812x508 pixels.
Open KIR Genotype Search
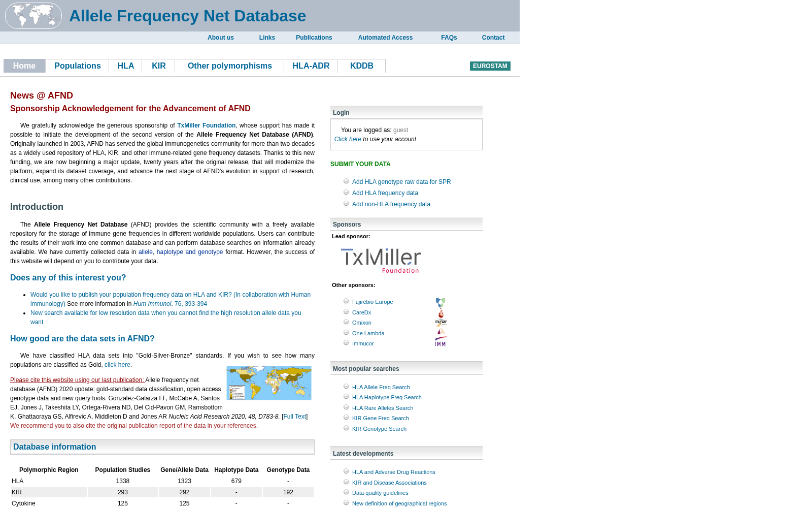[x=379, y=429]
